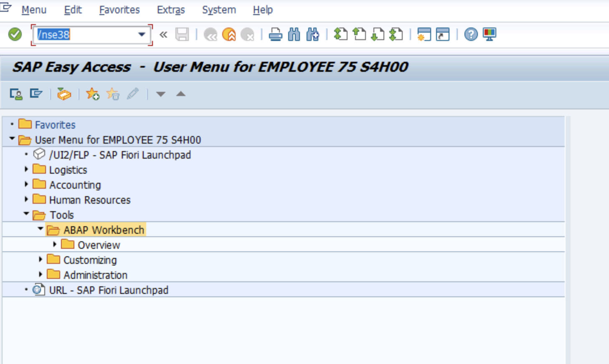The image size is (609, 364).
Task: Click the SAP Menu icon
Action: [36, 94]
